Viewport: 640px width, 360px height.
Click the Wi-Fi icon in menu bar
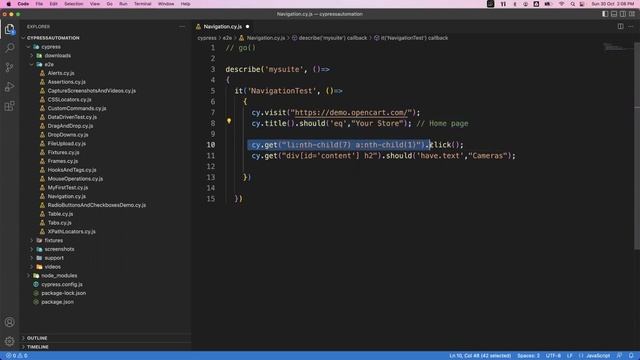coord(562,4)
